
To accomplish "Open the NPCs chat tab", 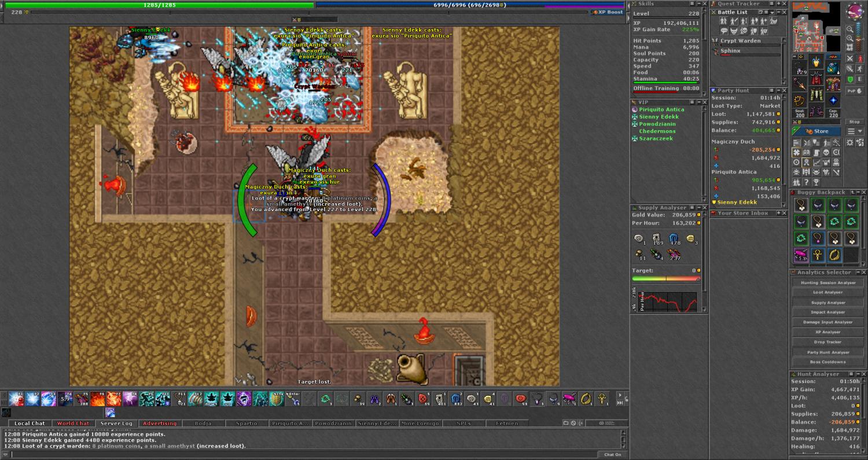I will [x=464, y=423].
